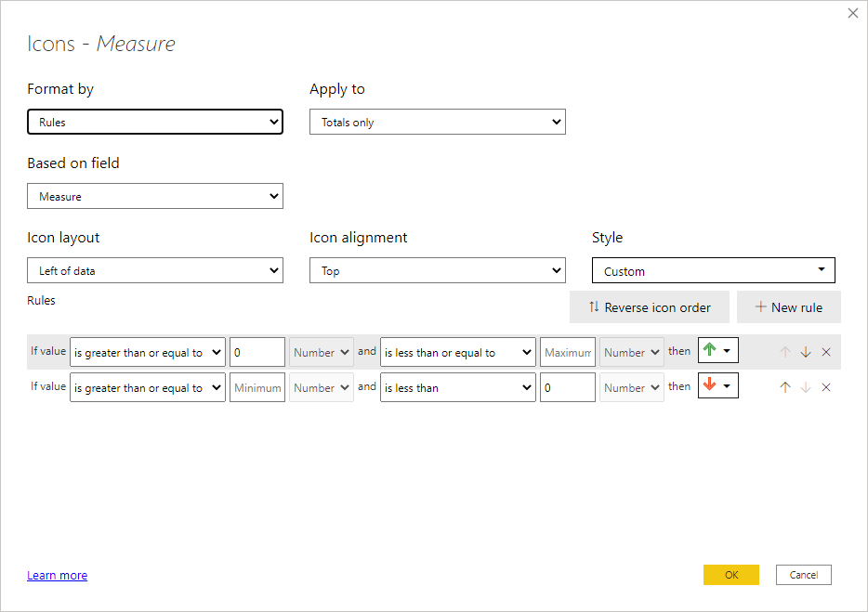Click the Cancel button
This screenshot has width=868, height=612.
point(803,575)
